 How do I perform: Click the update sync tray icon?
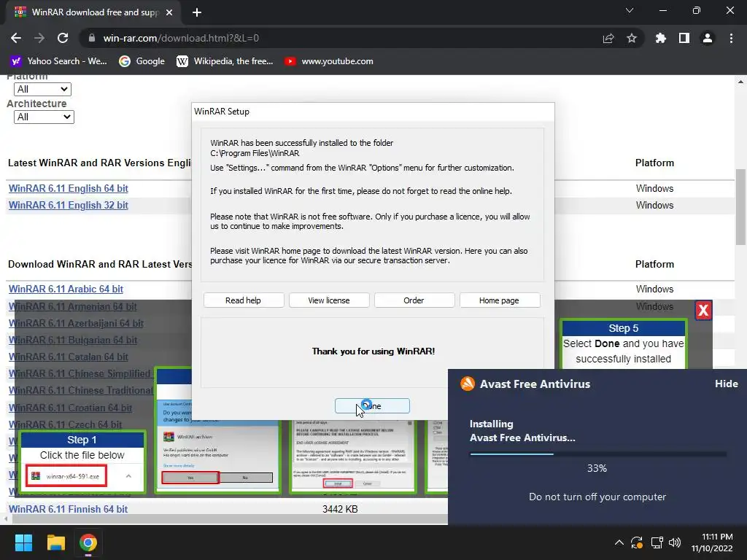click(x=637, y=542)
